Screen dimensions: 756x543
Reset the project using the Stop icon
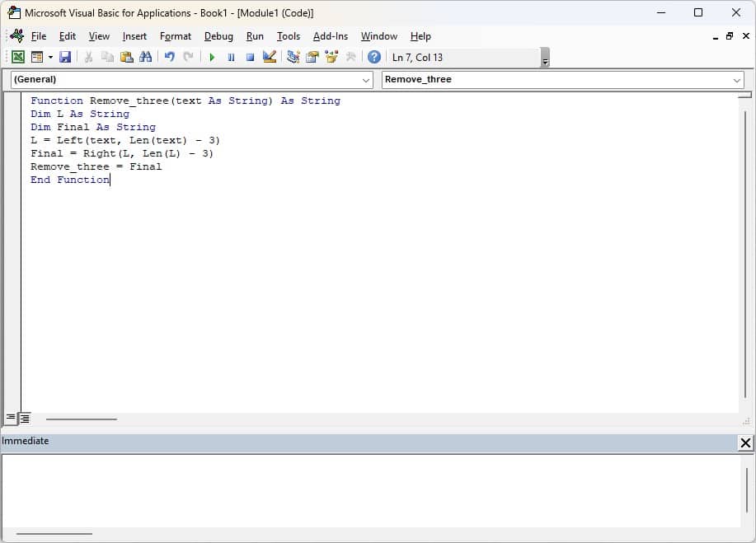pos(250,56)
